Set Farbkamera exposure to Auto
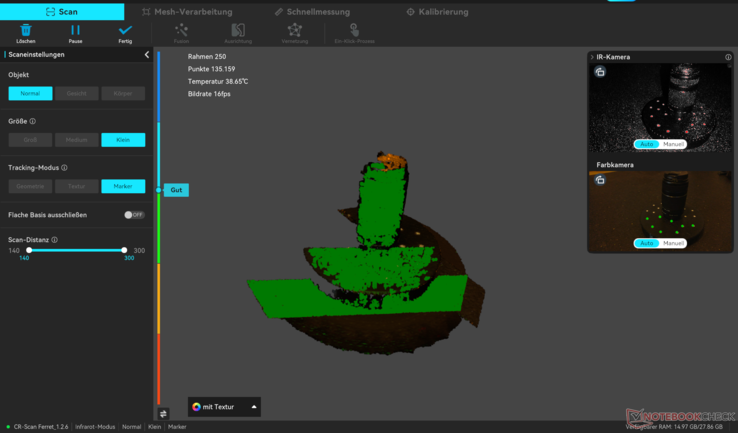Image resolution: width=738 pixels, height=433 pixels. click(x=646, y=243)
